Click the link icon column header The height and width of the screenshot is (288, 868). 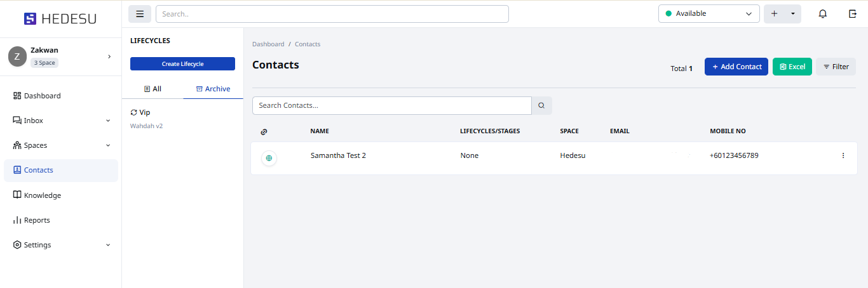264,132
